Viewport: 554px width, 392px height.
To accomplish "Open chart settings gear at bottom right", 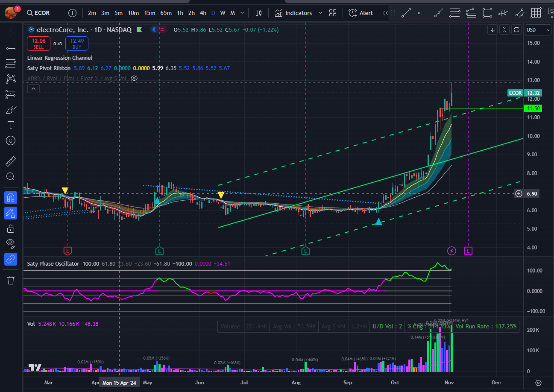I will [x=538, y=383].
